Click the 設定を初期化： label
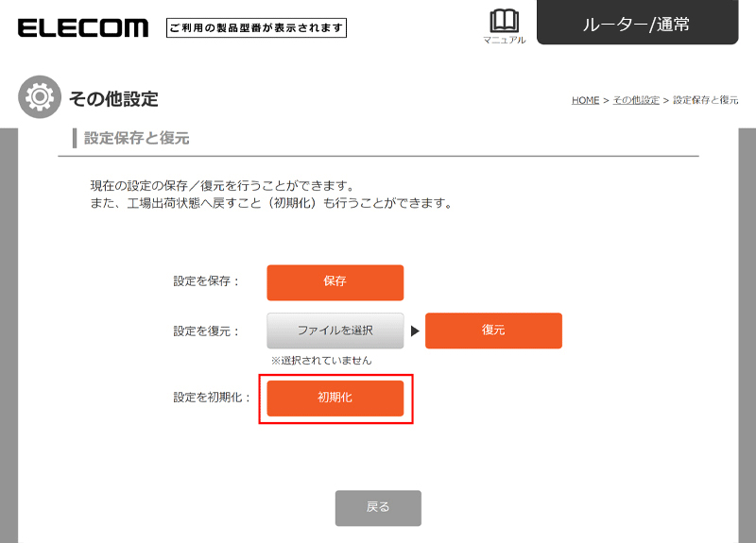The height and width of the screenshot is (543, 756). (x=207, y=398)
